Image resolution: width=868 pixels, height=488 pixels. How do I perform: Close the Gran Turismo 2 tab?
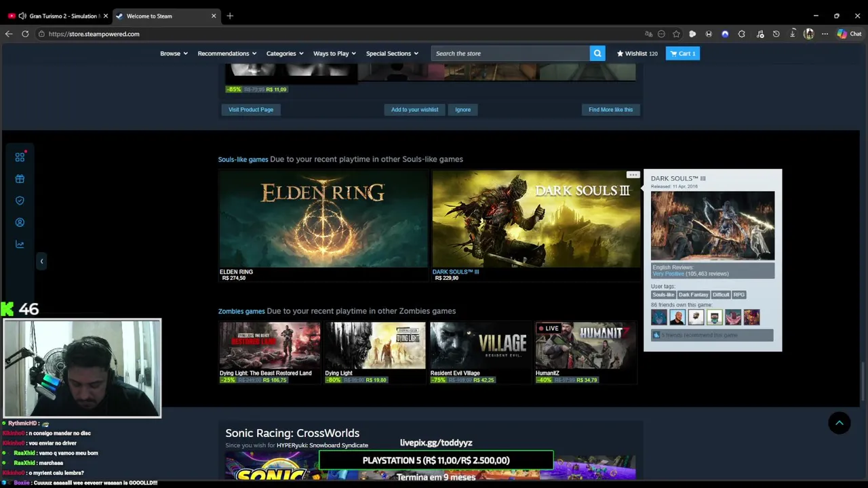click(106, 16)
